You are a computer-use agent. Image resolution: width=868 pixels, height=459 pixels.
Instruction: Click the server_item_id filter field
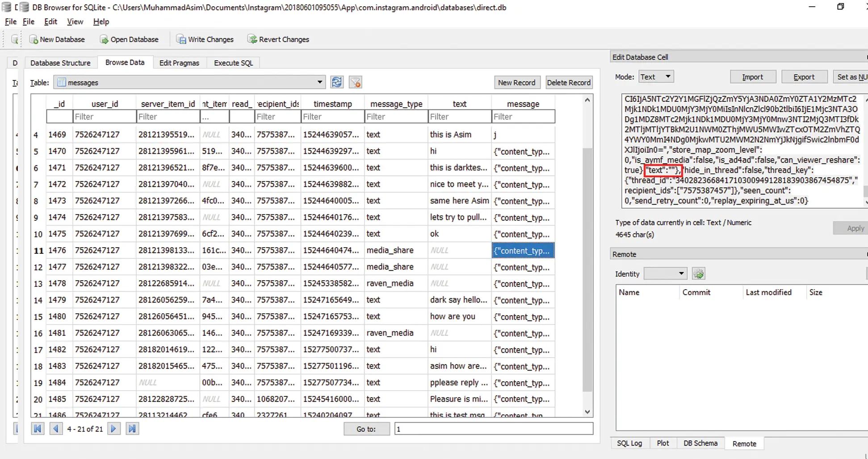(168, 116)
